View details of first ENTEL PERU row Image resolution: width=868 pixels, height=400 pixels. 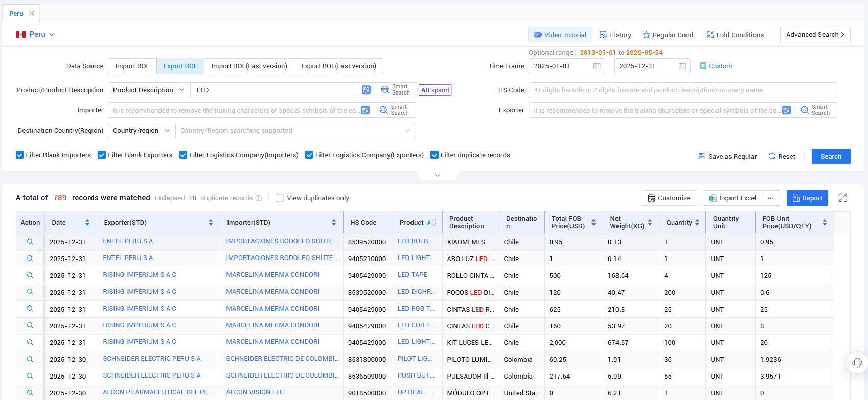[30, 242]
